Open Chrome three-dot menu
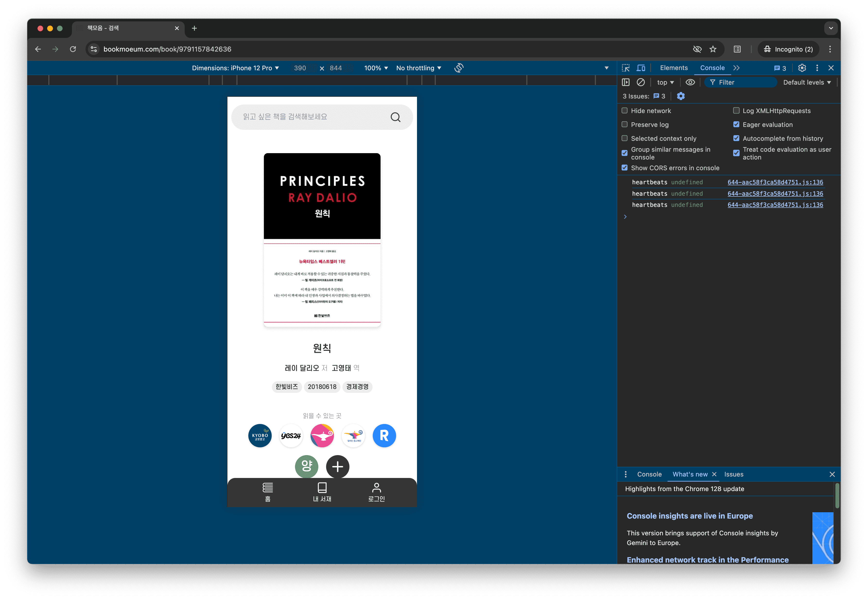 point(830,49)
